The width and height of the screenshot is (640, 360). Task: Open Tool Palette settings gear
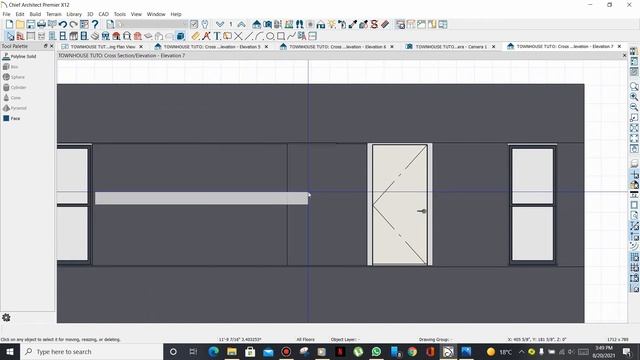click(6, 318)
